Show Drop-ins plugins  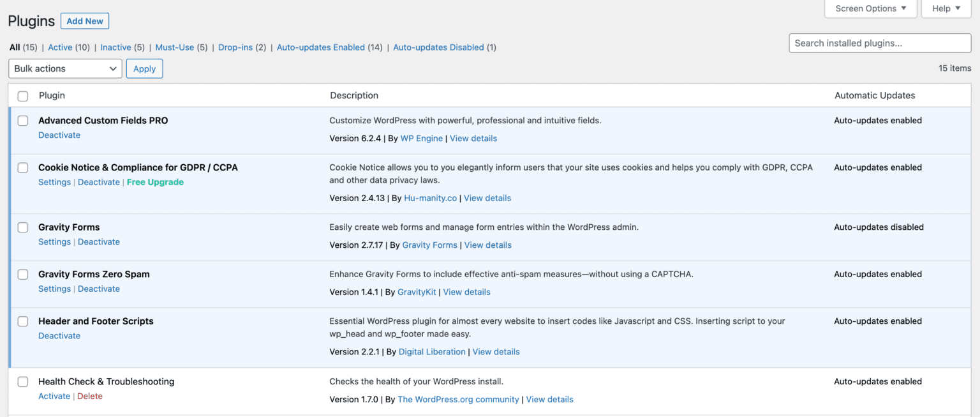(235, 47)
